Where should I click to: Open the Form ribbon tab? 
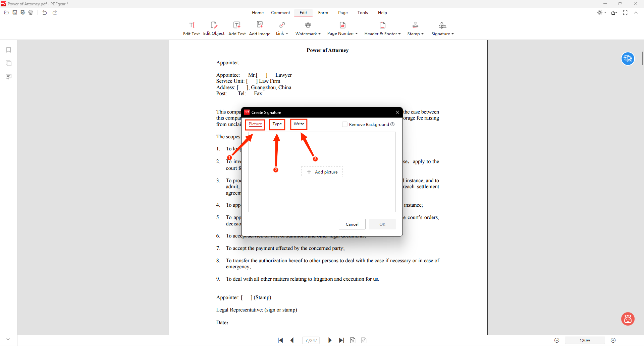323,12
